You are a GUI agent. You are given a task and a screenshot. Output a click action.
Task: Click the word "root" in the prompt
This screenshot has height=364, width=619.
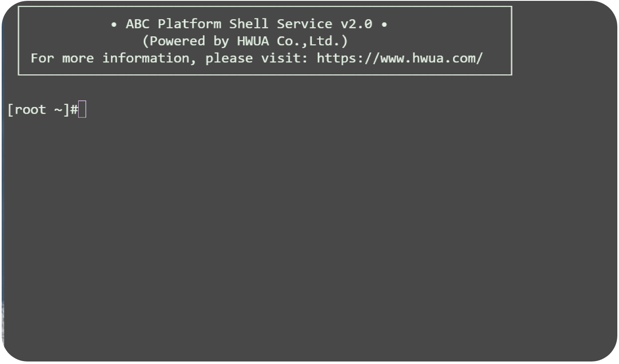[x=30, y=109]
